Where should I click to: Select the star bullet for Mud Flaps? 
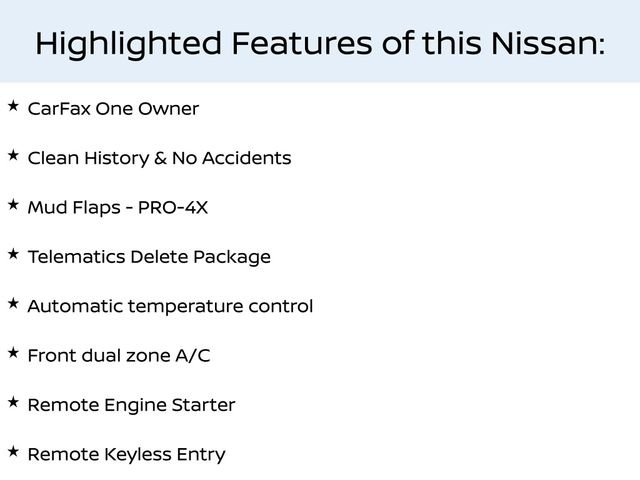[12, 204]
